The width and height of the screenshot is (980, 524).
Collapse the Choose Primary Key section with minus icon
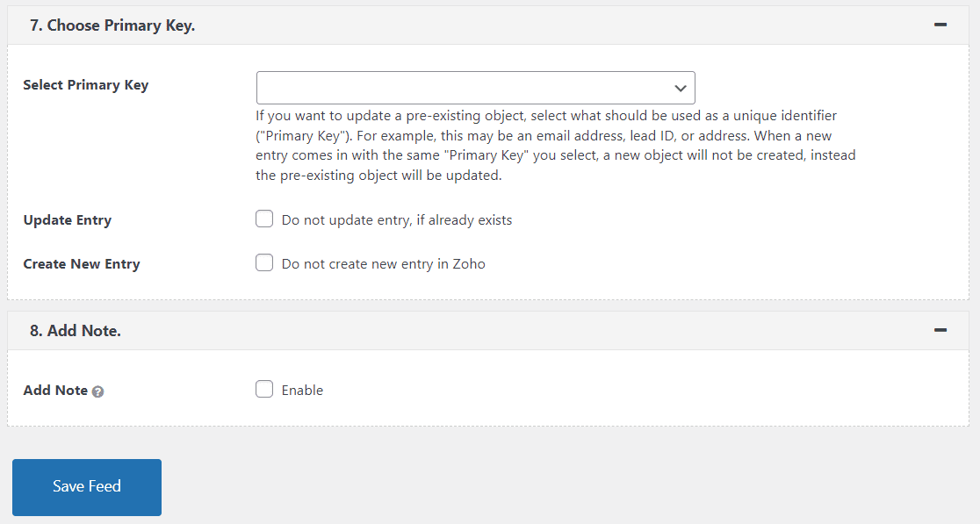[940, 25]
